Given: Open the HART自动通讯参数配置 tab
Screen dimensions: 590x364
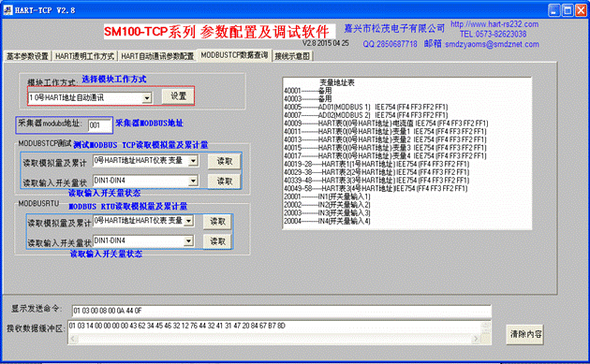Looking at the screenshot, I should pos(157,56).
